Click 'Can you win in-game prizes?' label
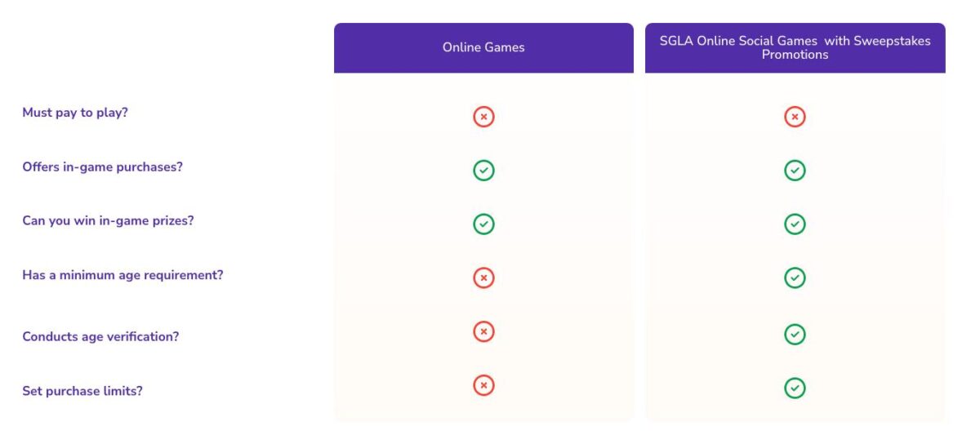980x444 pixels. [108, 220]
